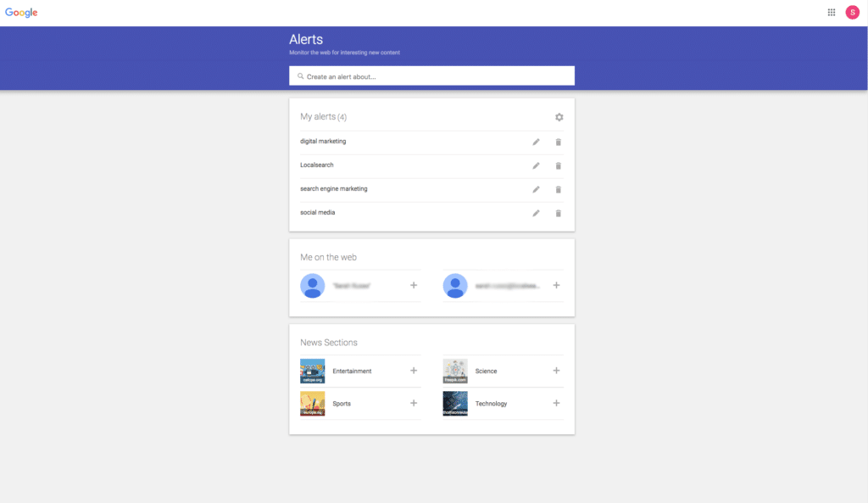The image size is (868, 503).
Task: Open the profile avatar menu
Action: [x=852, y=12]
